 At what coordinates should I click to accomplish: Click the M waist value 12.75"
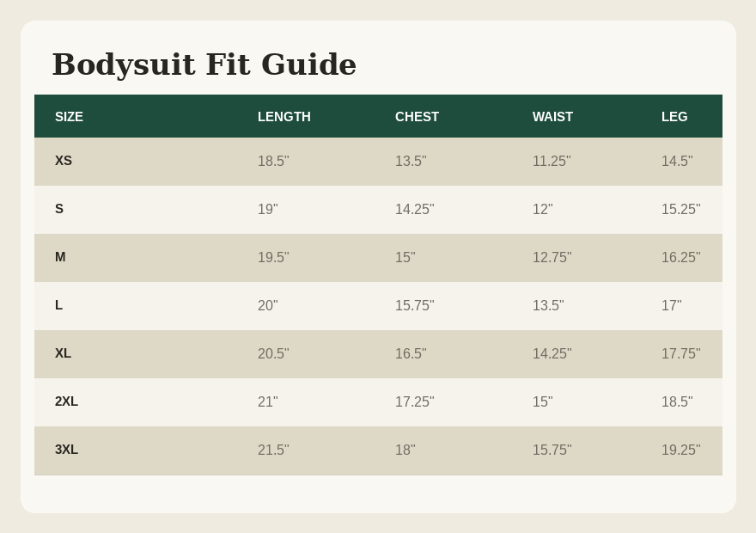click(552, 258)
